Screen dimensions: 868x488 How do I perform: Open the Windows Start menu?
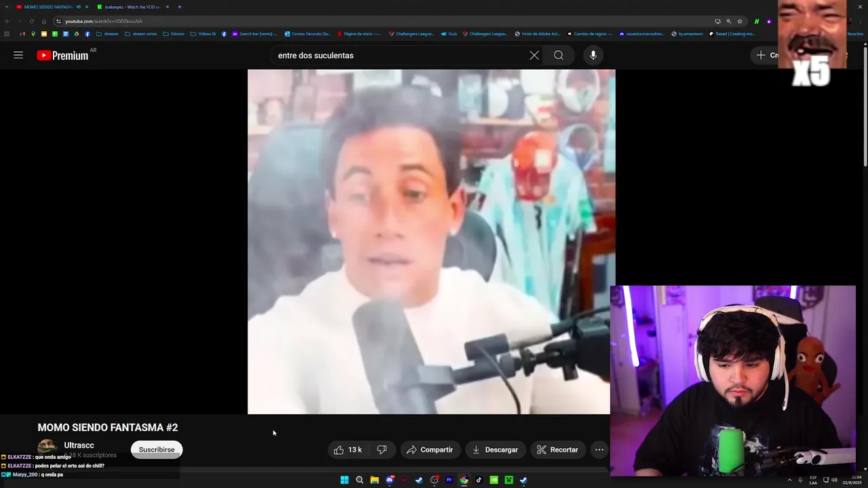pyautogui.click(x=344, y=480)
